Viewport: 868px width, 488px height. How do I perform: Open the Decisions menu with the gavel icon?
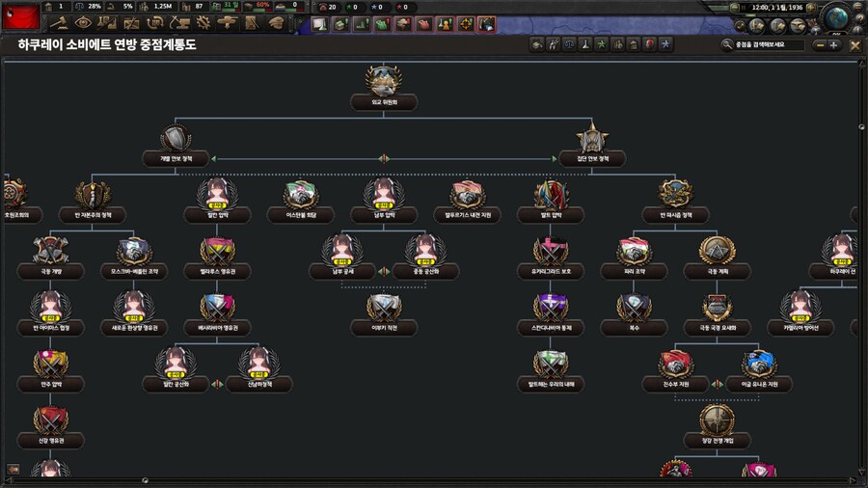[x=61, y=23]
